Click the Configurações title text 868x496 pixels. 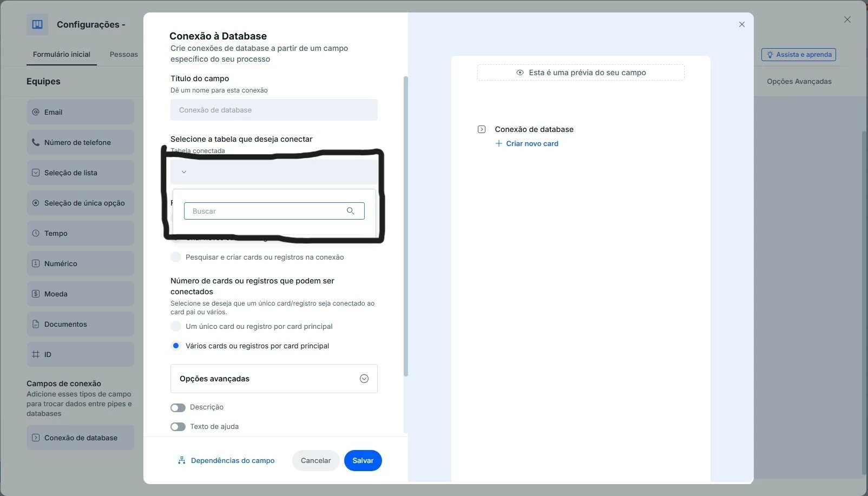[x=91, y=24]
